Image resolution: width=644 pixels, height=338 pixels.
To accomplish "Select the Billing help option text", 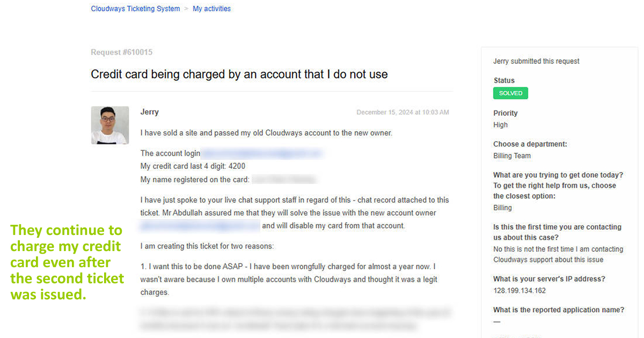I will click(x=502, y=208).
